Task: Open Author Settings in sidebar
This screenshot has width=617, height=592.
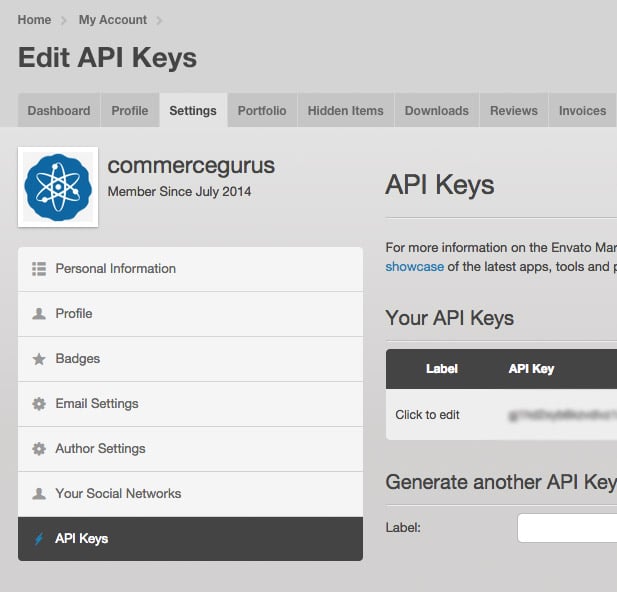Action: 190,449
